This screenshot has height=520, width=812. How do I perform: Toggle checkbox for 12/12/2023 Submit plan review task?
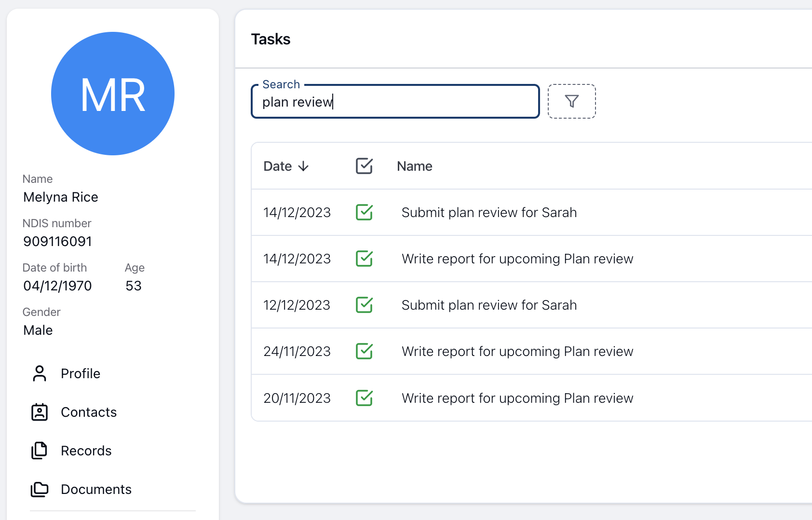pos(364,305)
